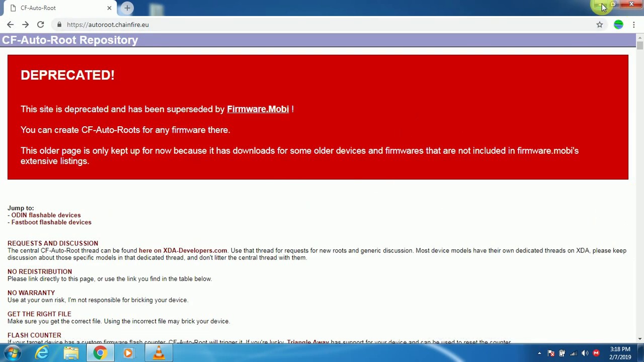
Task: Open the volume speaker tray icon
Action: (x=585, y=353)
